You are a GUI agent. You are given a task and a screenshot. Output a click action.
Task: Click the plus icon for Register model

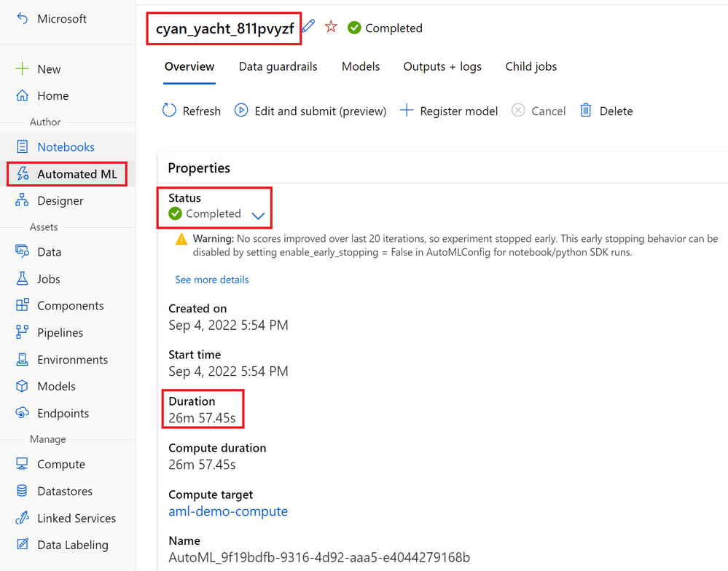tap(406, 111)
